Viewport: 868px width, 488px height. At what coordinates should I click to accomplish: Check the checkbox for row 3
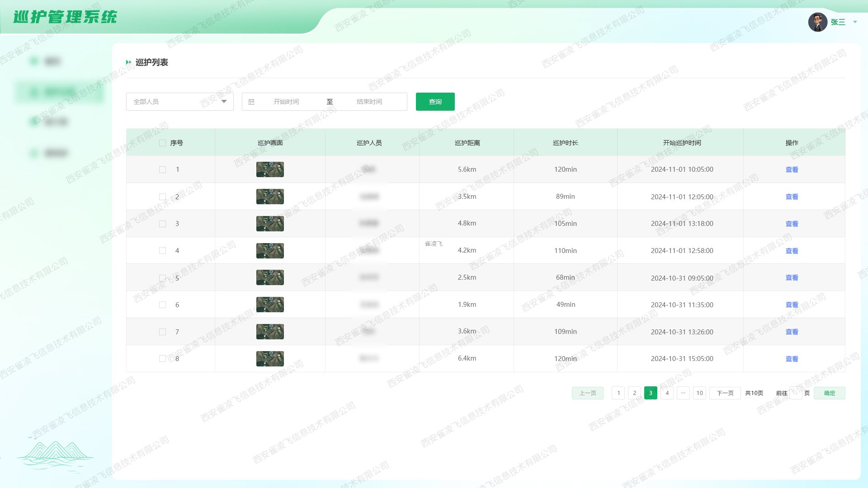(162, 224)
